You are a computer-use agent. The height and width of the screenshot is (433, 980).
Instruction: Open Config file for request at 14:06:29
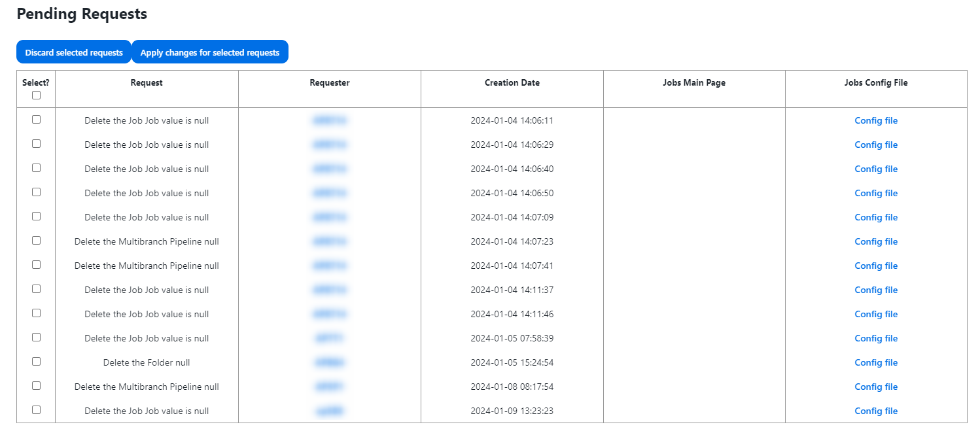click(875, 145)
